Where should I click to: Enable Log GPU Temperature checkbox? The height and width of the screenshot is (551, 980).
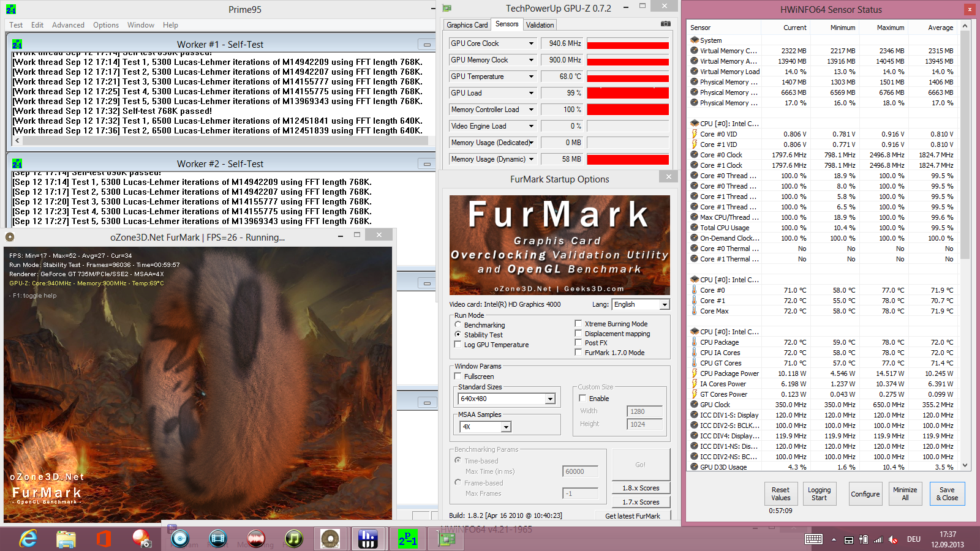coord(458,345)
